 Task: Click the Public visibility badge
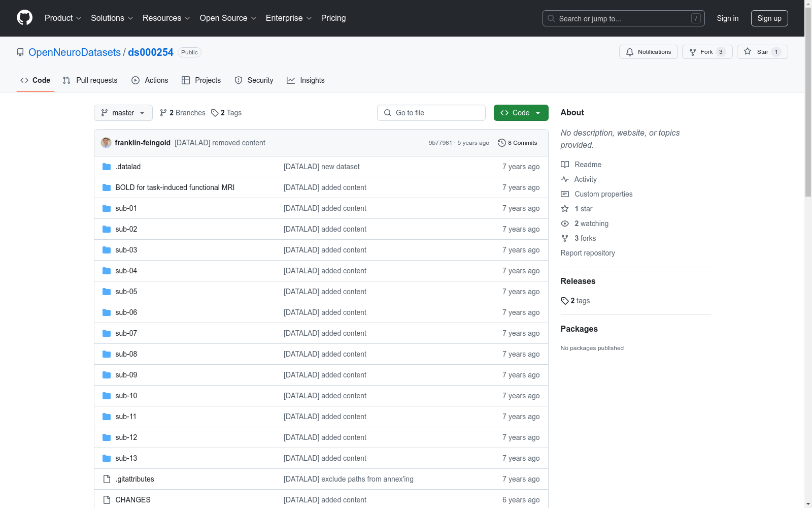coord(189,52)
